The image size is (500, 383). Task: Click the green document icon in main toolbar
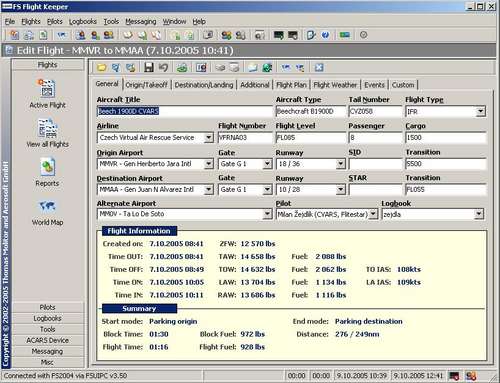[43, 35]
